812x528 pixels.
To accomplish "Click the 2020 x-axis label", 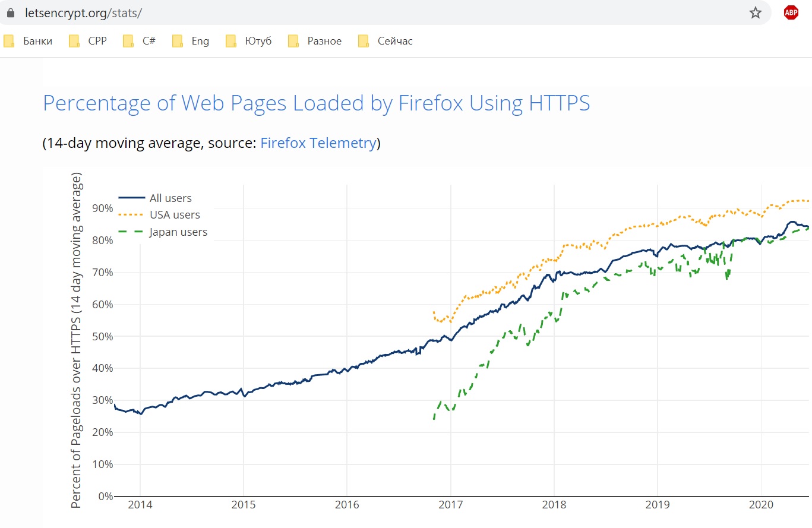I will tap(762, 505).
